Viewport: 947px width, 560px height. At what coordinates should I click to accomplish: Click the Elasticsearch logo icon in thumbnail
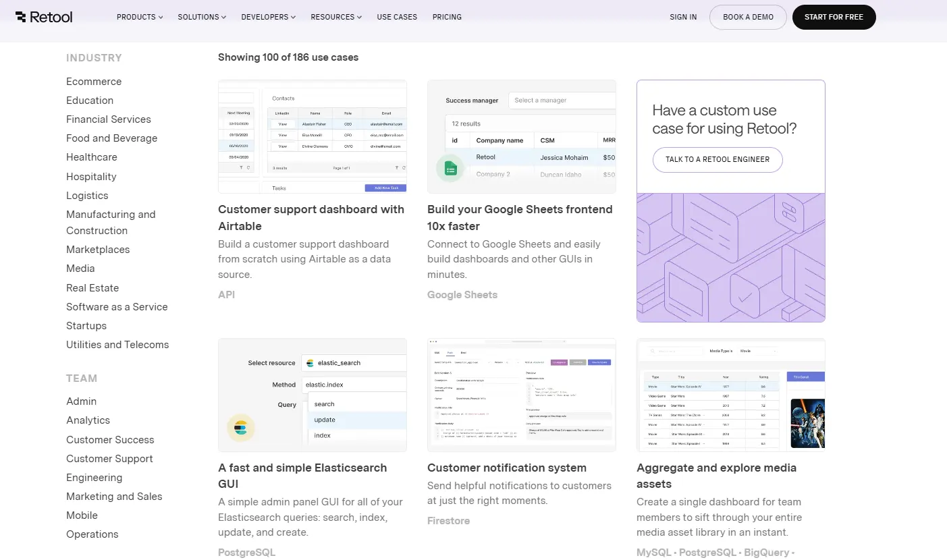(240, 428)
